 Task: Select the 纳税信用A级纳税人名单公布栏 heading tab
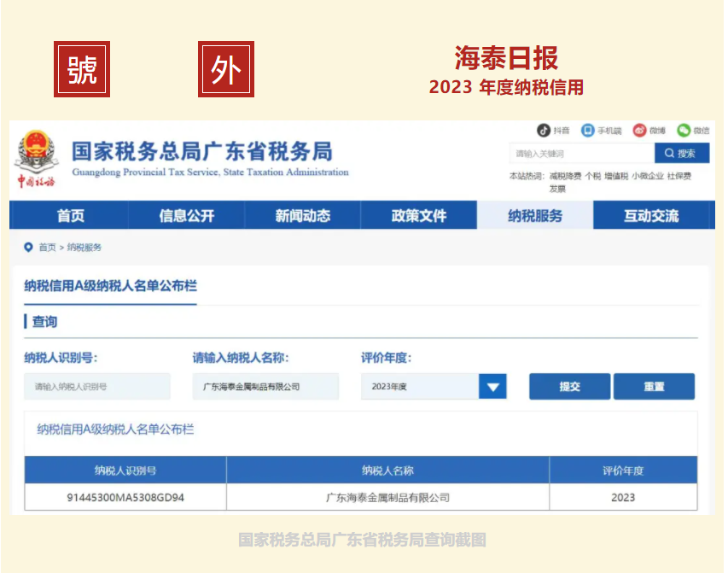tap(110, 286)
